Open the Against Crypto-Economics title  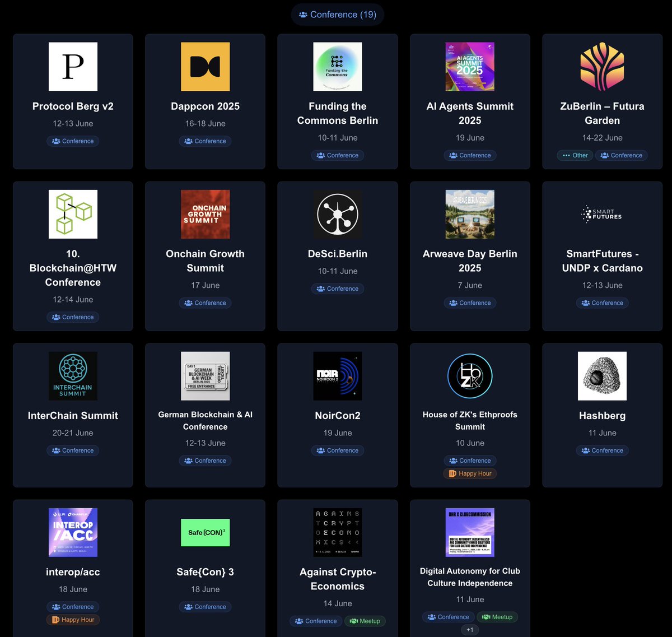pos(338,579)
